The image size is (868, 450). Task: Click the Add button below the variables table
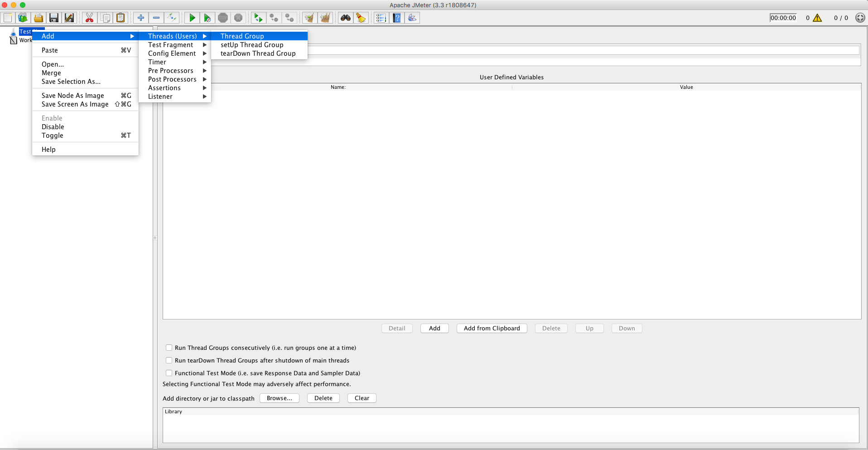[x=434, y=328]
